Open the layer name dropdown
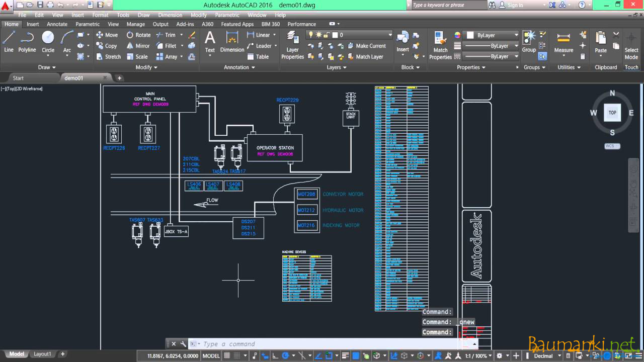 coord(389,35)
